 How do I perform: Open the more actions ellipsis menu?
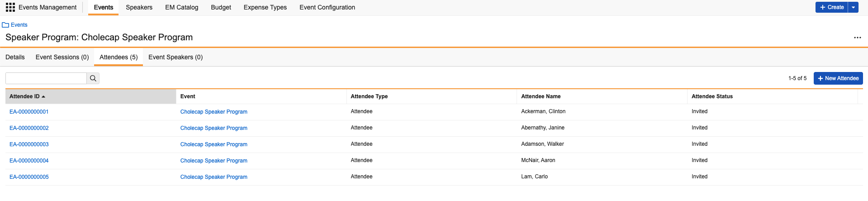tap(857, 38)
